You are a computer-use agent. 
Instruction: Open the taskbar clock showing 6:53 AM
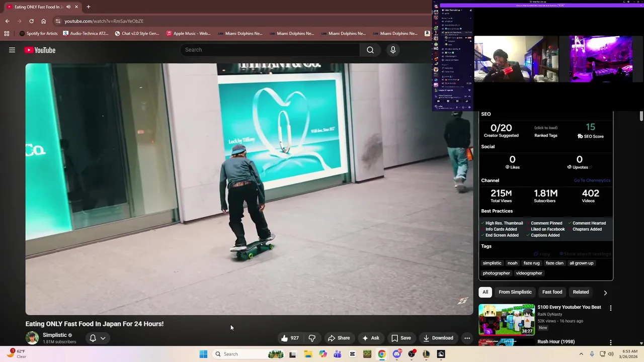pyautogui.click(x=629, y=354)
